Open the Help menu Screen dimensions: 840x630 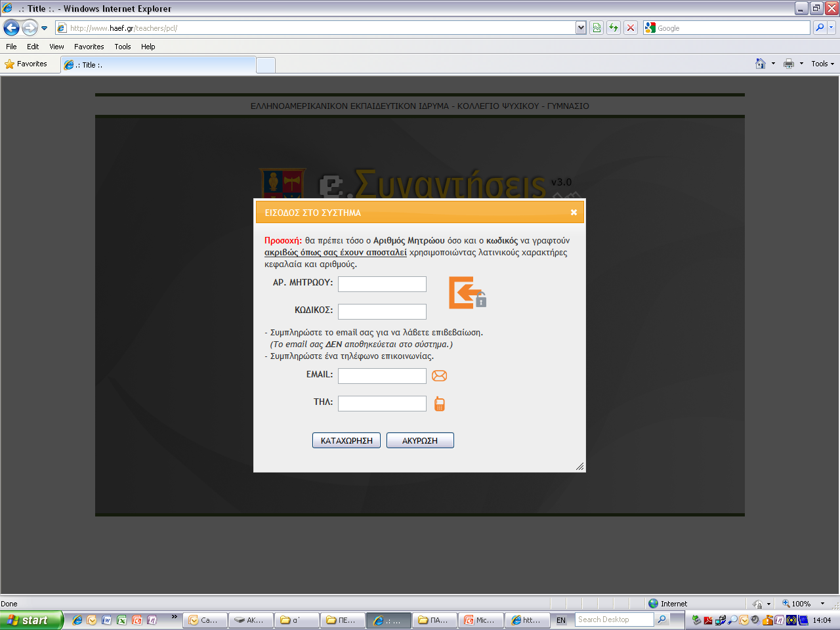click(148, 47)
